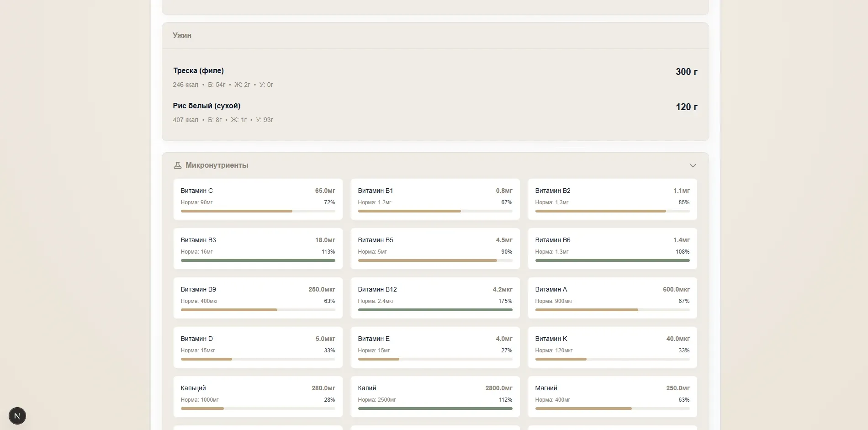Open the Витамин C card

pyautogui.click(x=258, y=199)
